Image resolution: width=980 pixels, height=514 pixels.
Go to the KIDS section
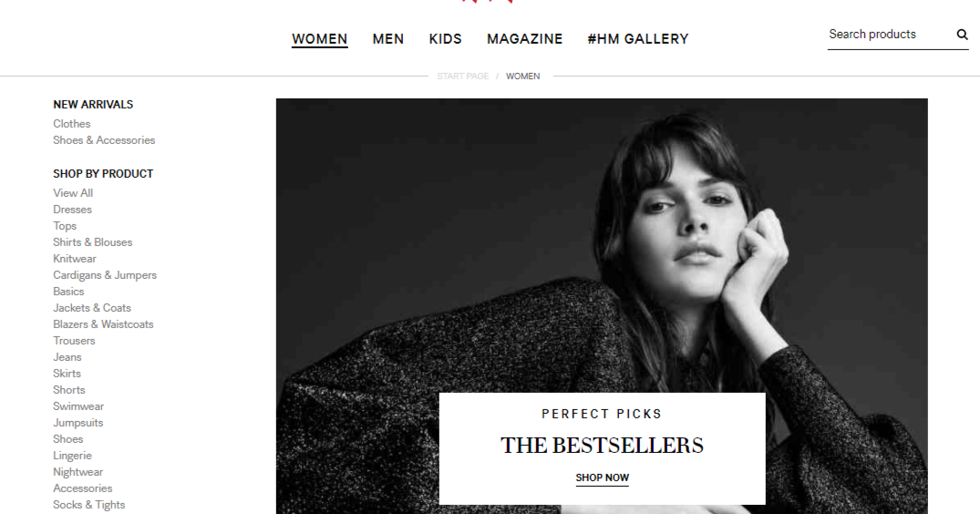[x=445, y=38]
